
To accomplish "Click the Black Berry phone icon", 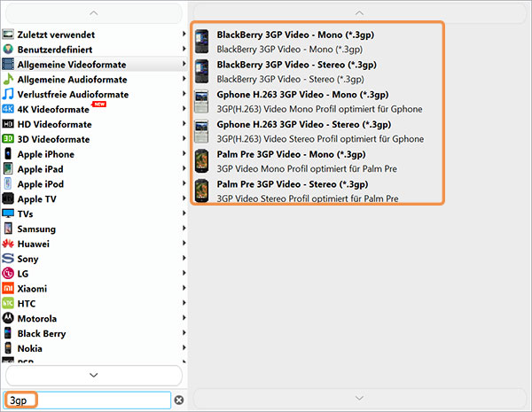I will 8,333.
